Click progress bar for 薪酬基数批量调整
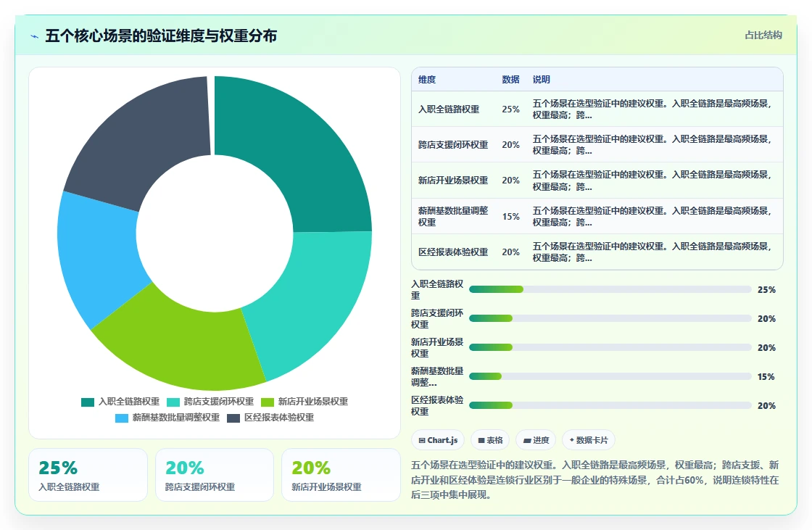The height and width of the screenshot is (530, 812). pyautogui.click(x=610, y=376)
